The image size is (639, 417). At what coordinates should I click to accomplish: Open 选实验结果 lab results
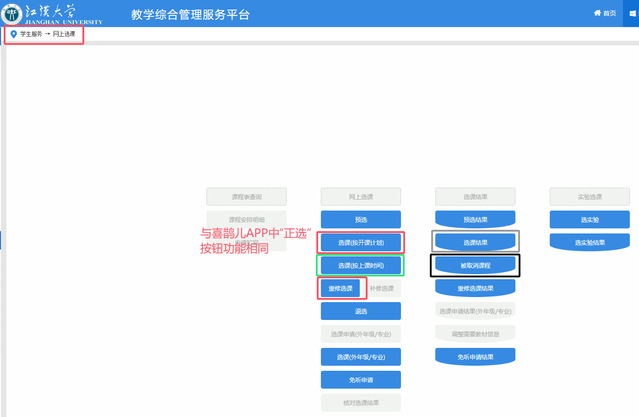pyautogui.click(x=589, y=242)
